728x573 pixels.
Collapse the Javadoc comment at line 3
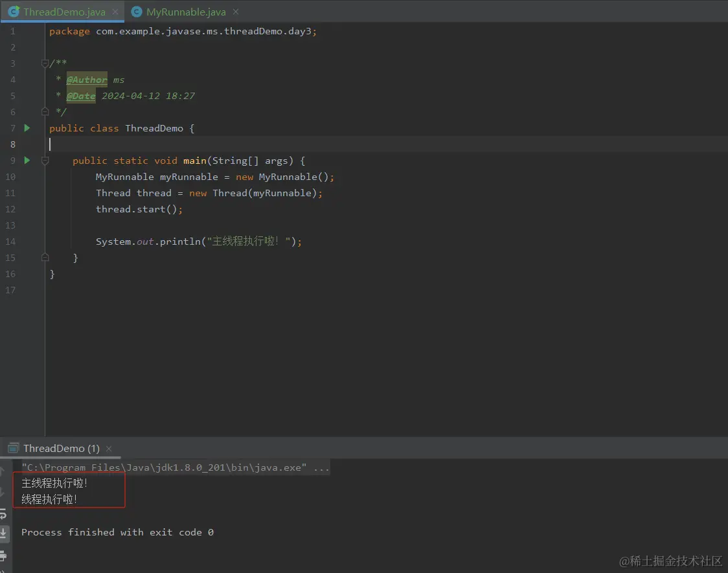(45, 63)
